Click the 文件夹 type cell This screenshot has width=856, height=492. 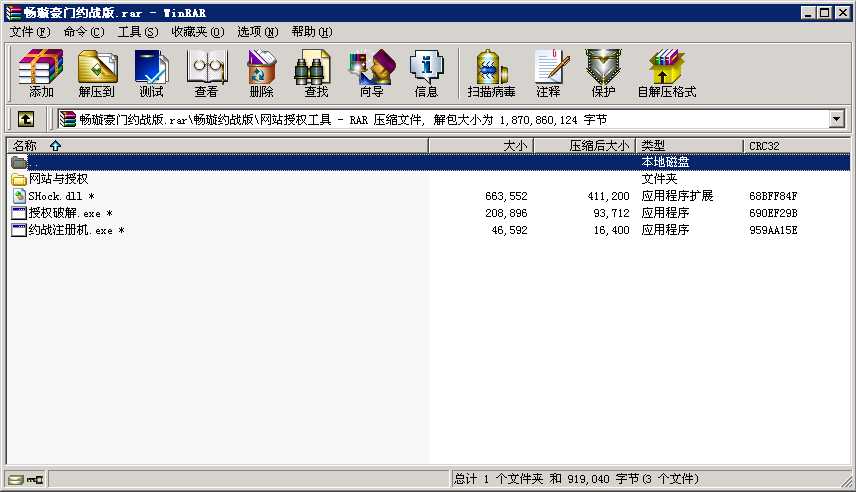(x=659, y=179)
